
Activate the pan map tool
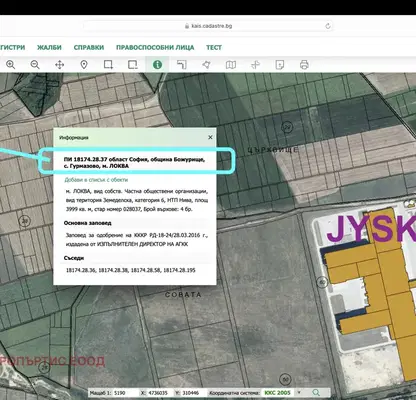click(59, 65)
